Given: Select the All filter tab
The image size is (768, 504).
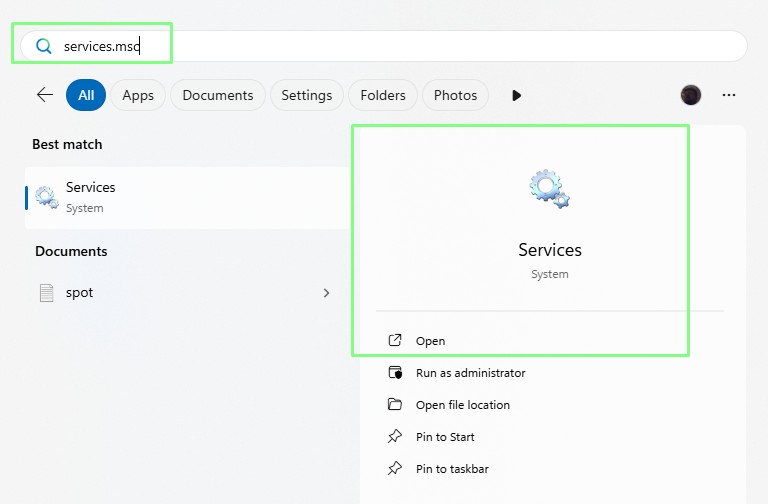Looking at the screenshot, I should (x=86, y=95).
